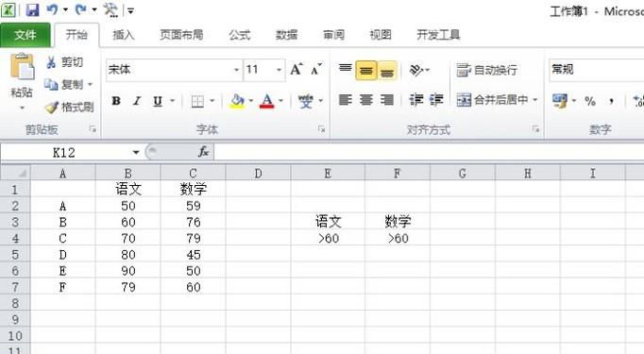The image size is (644, 354).
Task: Open the font name dropdown 宋体
Action: pos(237,70)
